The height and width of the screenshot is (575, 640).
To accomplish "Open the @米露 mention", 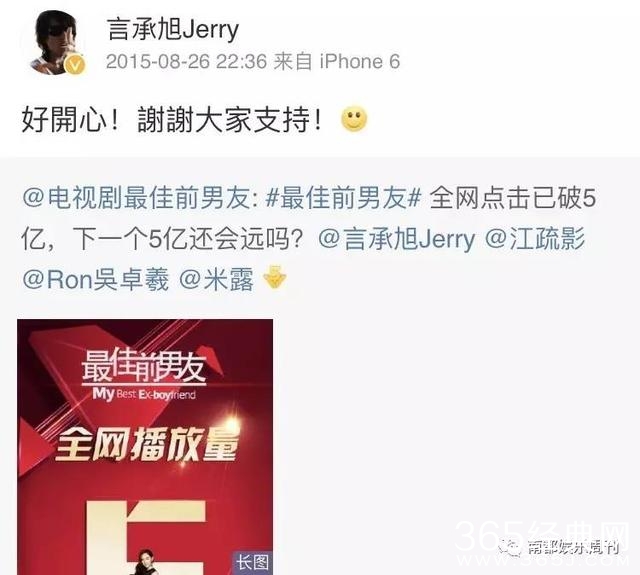I will point(216,279).
